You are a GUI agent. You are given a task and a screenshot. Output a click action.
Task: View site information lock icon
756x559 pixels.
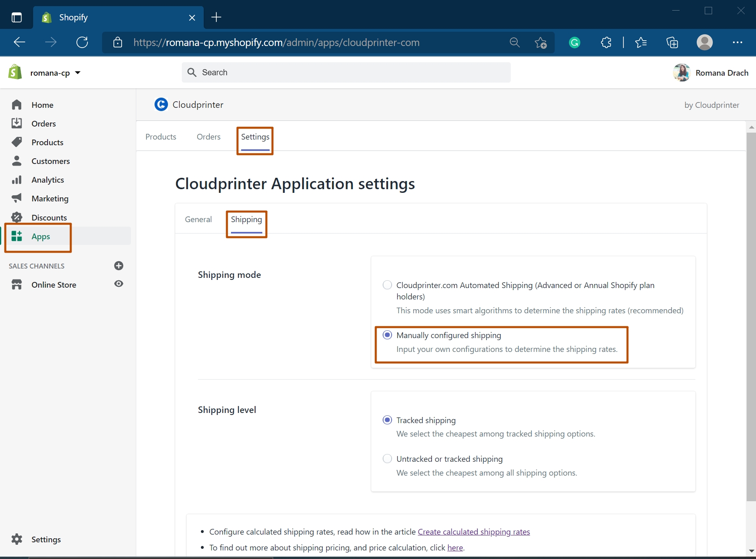click(118, 42)
